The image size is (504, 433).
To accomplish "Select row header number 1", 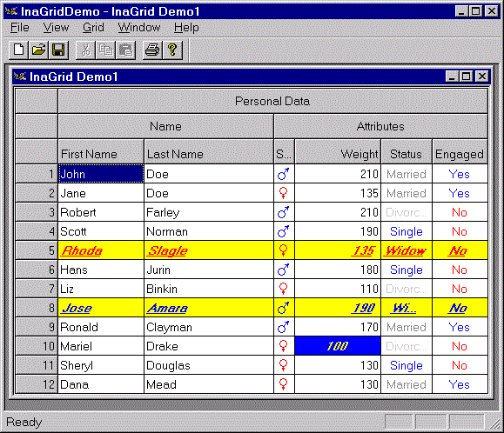I will (x=37, y=174).
